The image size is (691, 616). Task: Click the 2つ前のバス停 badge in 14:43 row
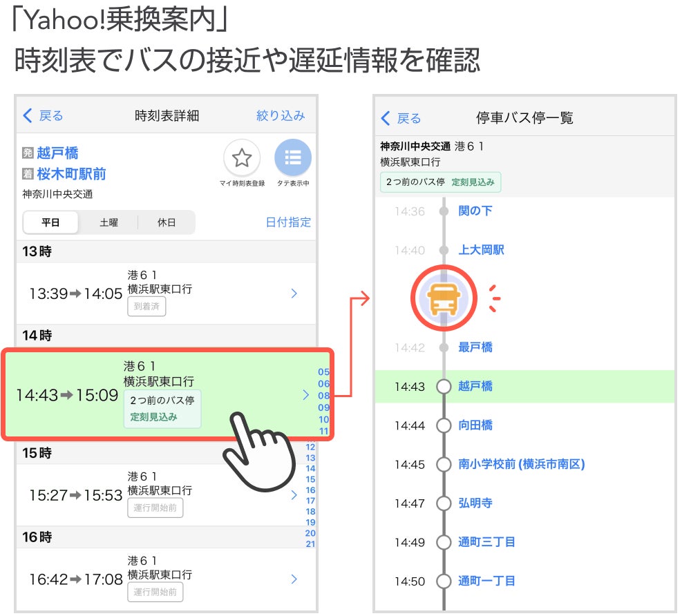(162, 408)
